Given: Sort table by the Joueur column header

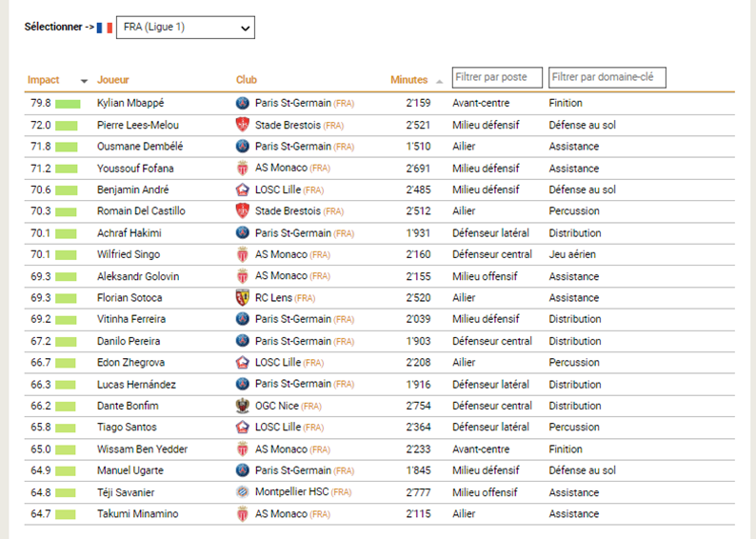Looking at the screenshot, I should pos(112,80).
